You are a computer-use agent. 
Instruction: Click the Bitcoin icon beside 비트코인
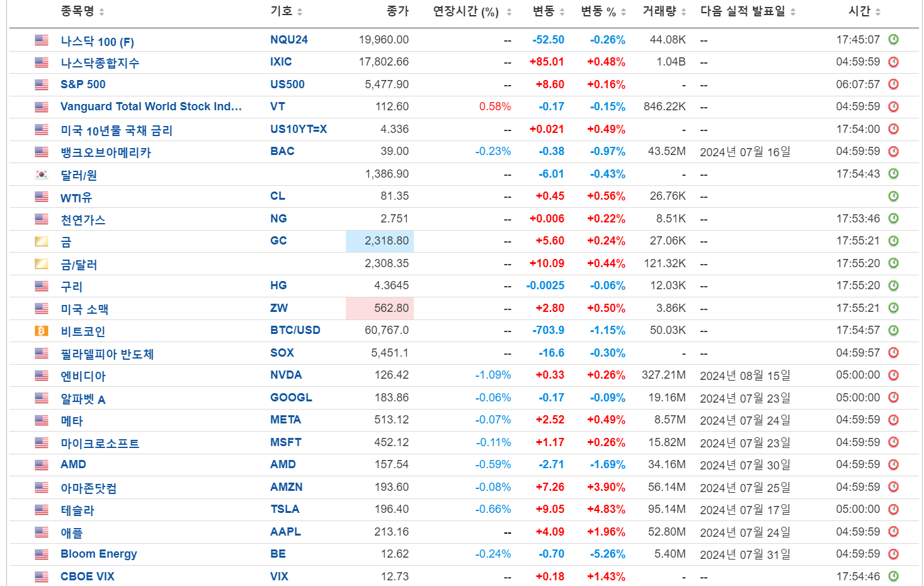pyautogui.click(x=42, y=331)
